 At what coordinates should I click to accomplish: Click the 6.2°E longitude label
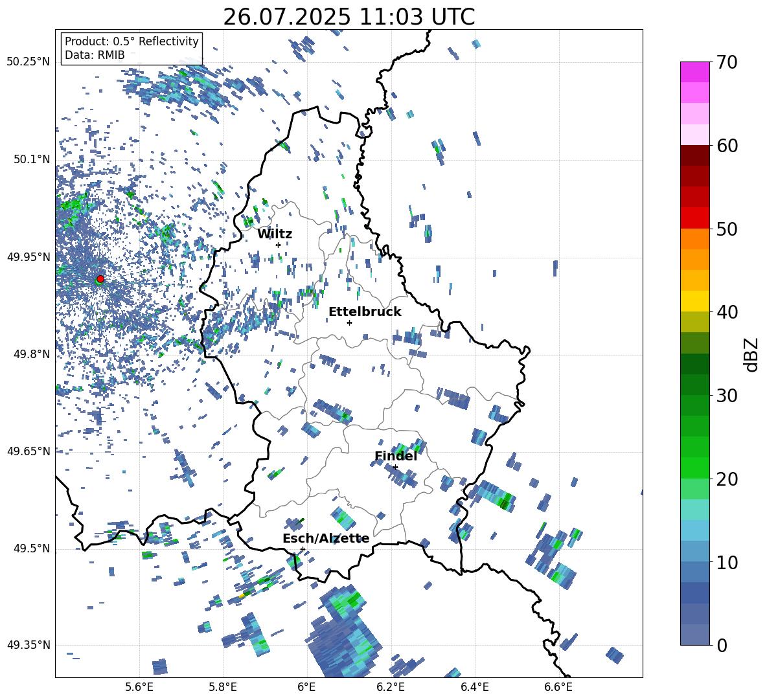(x=391, y=687)
